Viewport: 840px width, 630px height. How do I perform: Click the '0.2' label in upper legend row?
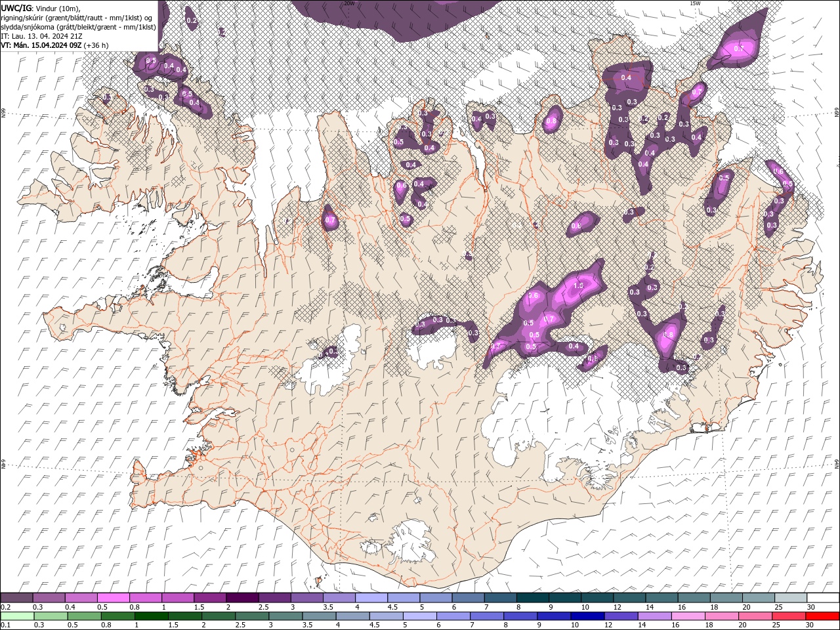[x=5, y=607]
